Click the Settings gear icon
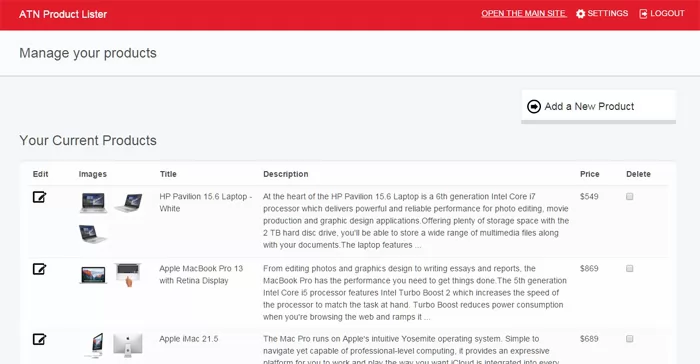 tap(580, 14)
